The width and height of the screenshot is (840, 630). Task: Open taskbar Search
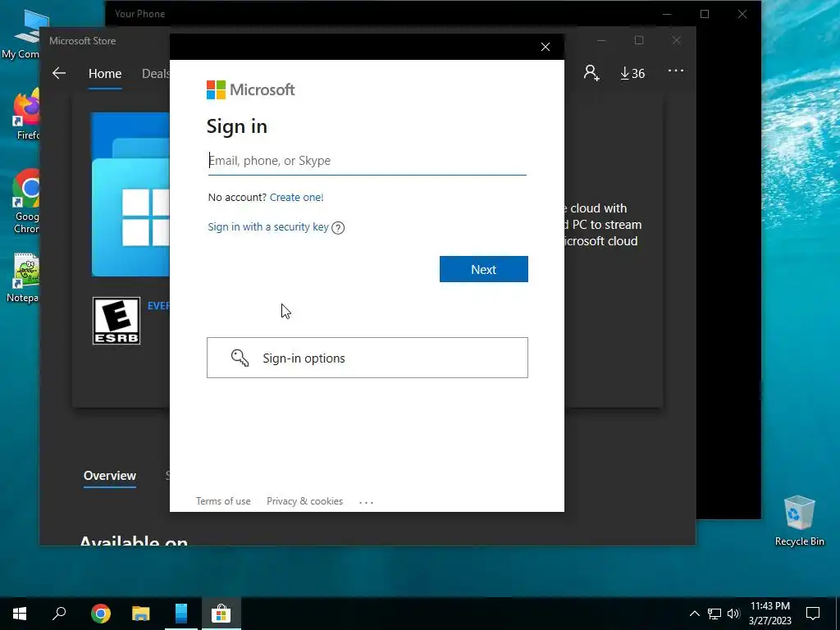click(59, 614)
